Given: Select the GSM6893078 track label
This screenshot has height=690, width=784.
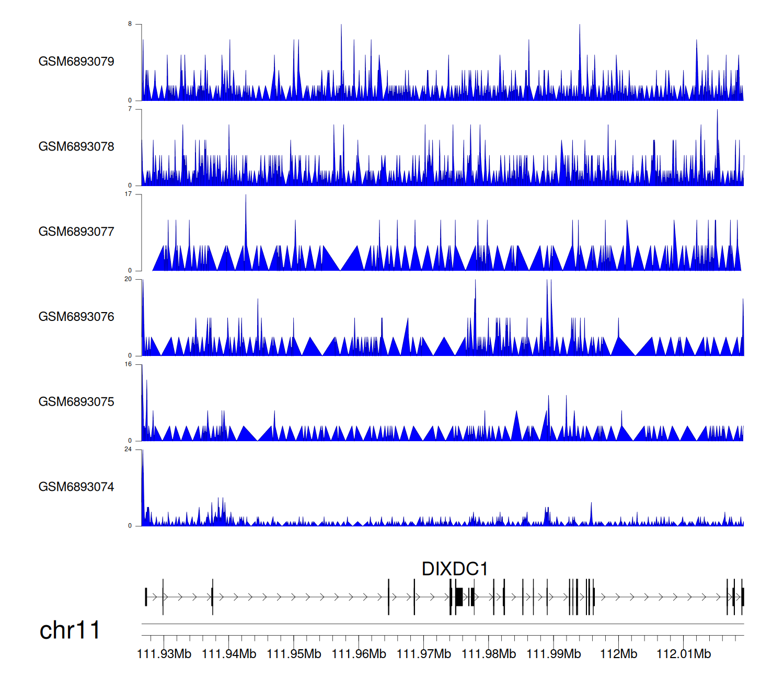Looking at the screenshot, I should click(x=76, y=147).
